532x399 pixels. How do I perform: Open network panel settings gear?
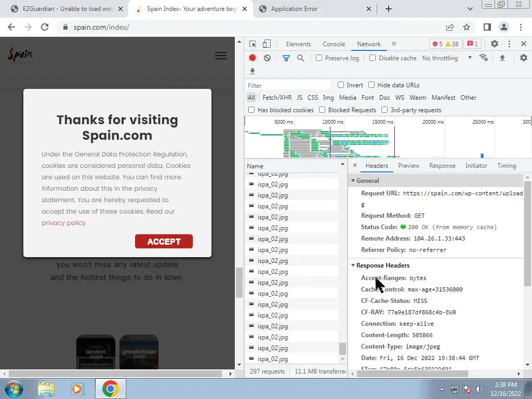(x=524, y=58)
